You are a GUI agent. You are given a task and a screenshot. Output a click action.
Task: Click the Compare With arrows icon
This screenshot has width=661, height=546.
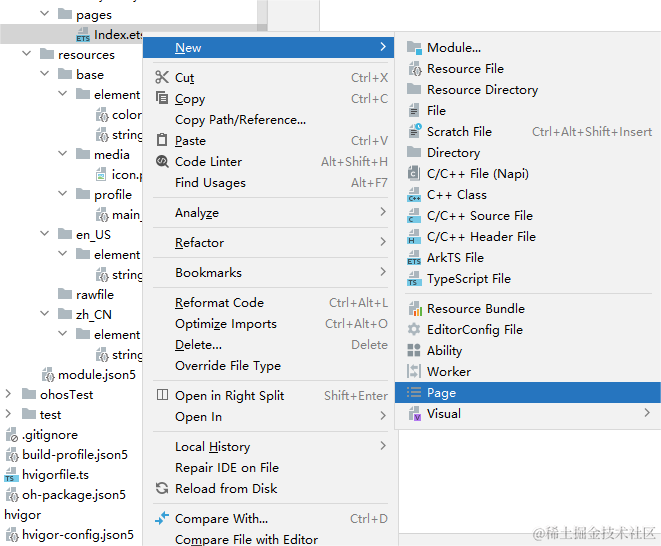click(162, 518)
